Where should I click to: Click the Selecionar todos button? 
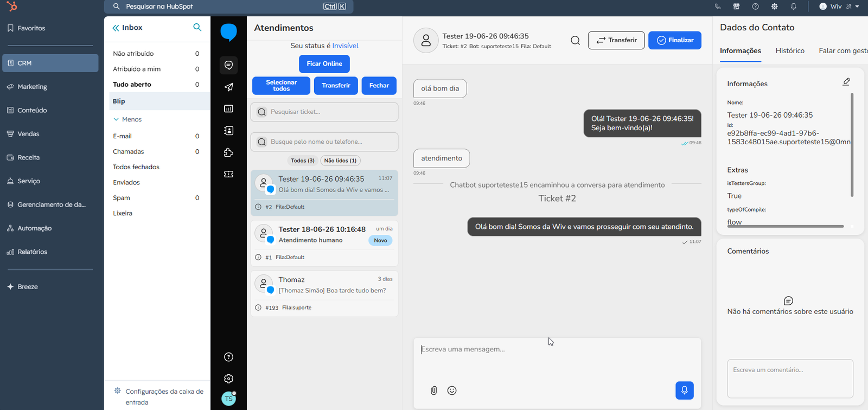click(281, 86)
